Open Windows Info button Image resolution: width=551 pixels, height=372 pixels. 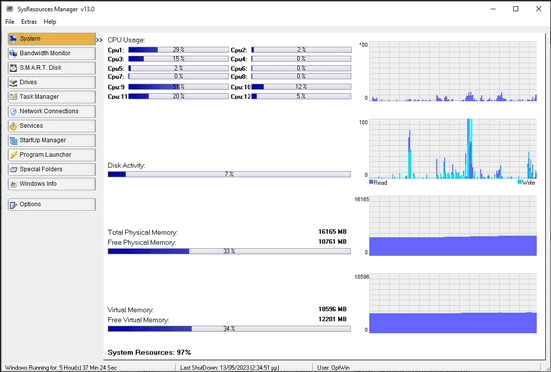coord(52,184)
